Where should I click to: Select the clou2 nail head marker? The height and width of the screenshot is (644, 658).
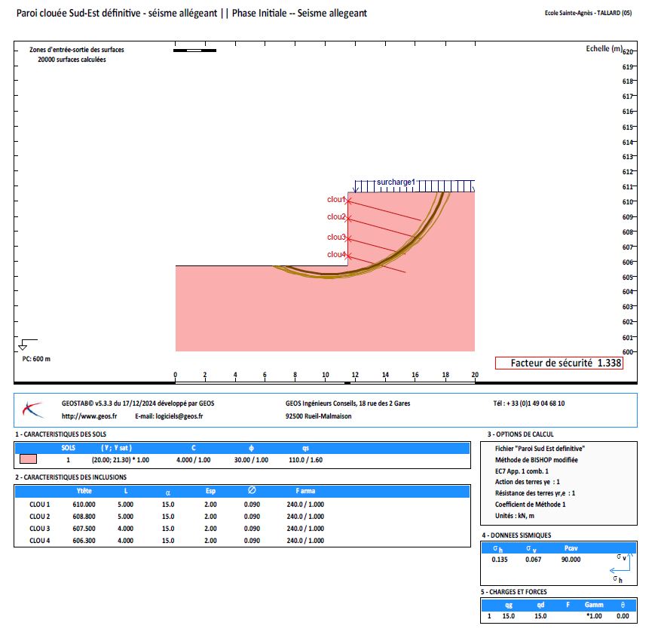pos(348,218)
